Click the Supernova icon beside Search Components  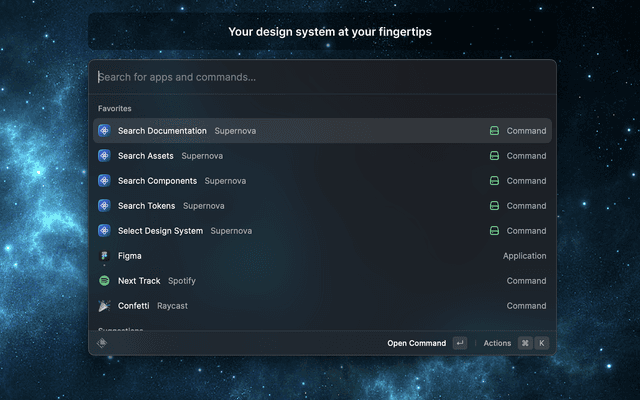pyautogui.click(x=104, y=181)
